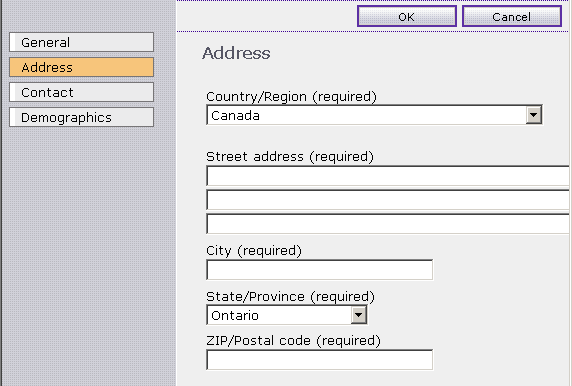Click the State/Province dropdown arrow
This screenshot has height=386, width=572.
coord(359,315)
